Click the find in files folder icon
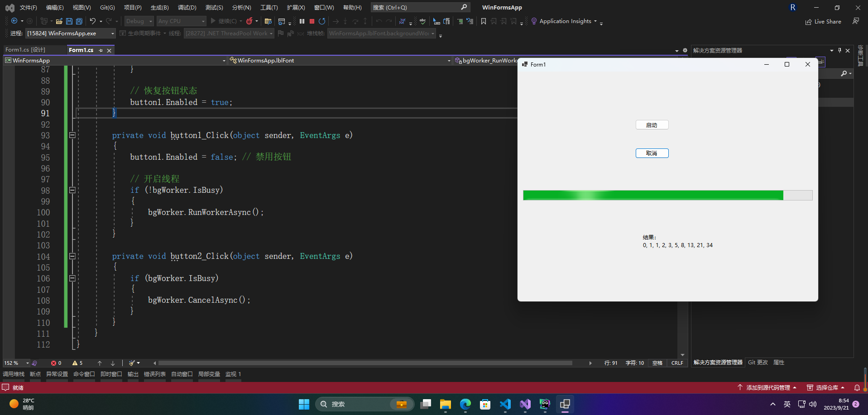The height and width of the screenshot is (415, 868). pos(268,21)
